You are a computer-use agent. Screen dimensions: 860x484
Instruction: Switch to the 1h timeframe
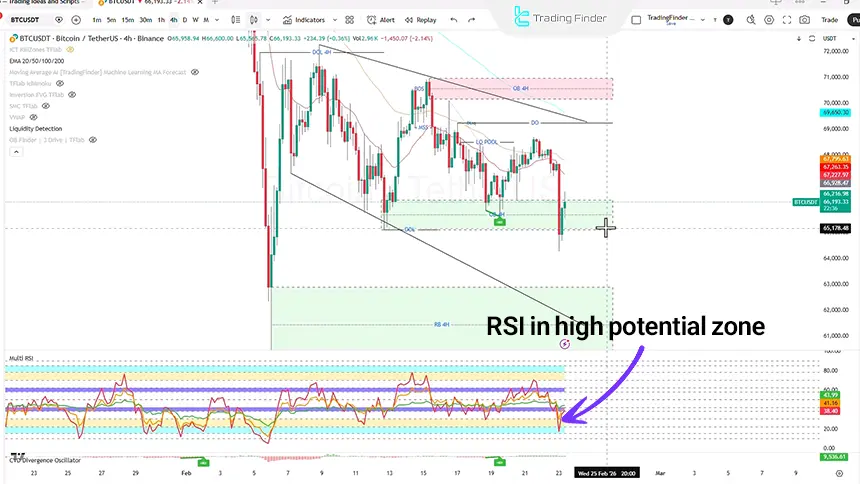[x=161, y=20]
